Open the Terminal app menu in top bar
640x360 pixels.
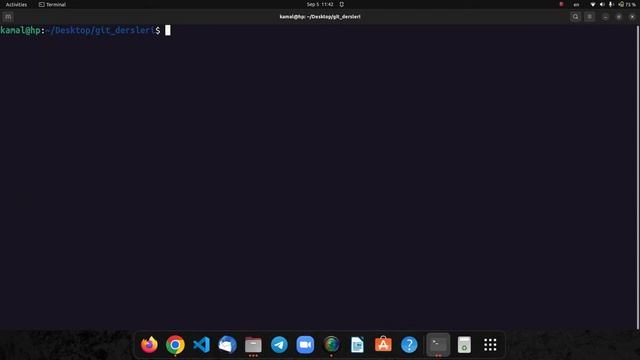[52, 4]
